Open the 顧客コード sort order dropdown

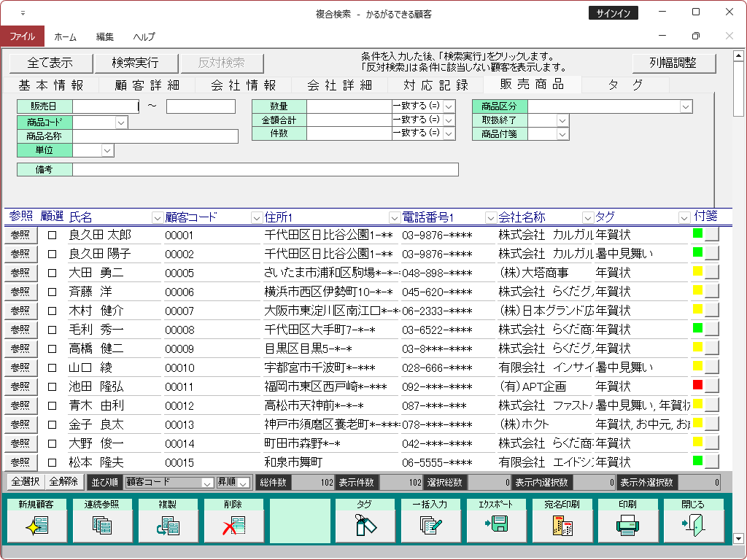tap(207, 483)
